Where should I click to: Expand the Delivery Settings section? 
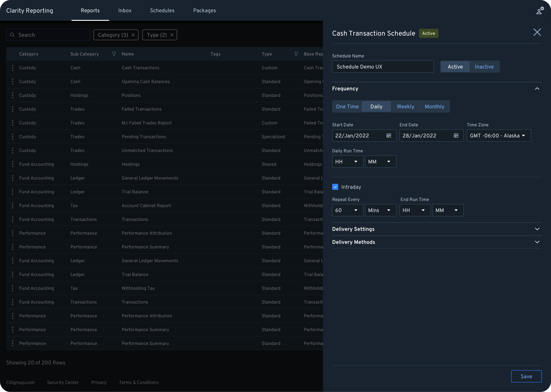click(537, 229)
